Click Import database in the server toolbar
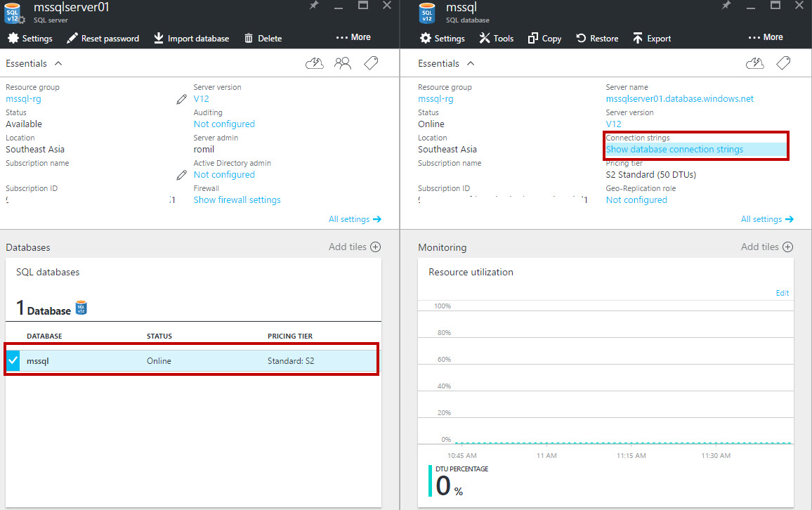Viewport: 812px width, 510px height. pos(192,39)
